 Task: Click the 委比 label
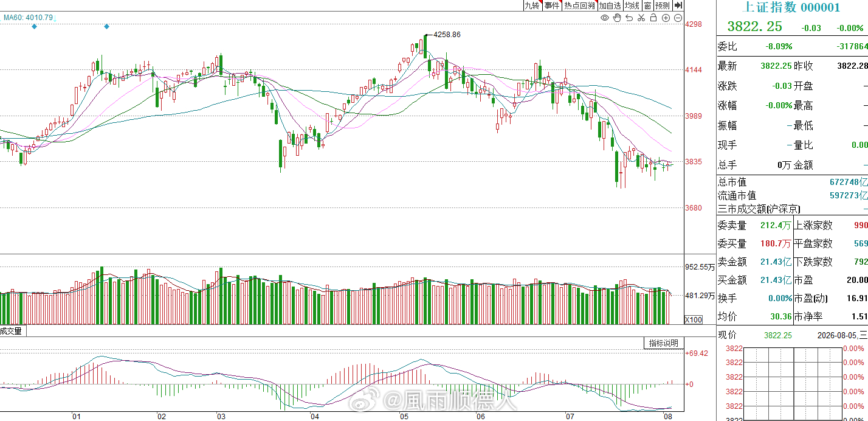[727, 46]
